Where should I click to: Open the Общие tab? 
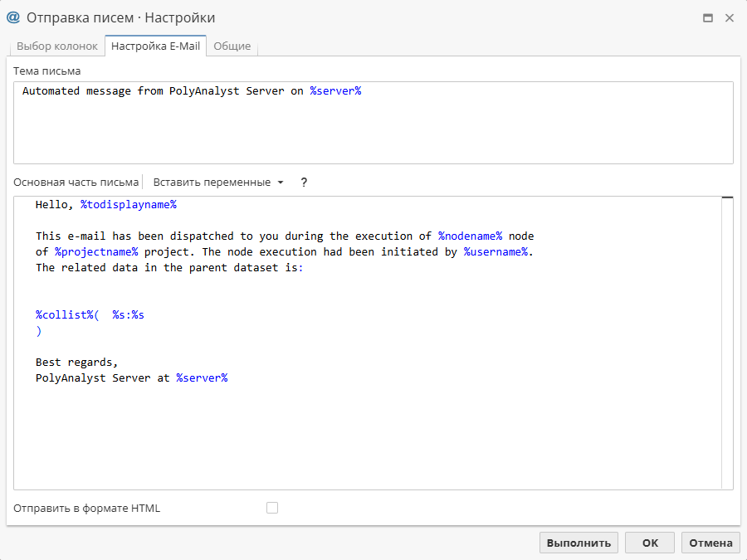(x=232, y=46)
